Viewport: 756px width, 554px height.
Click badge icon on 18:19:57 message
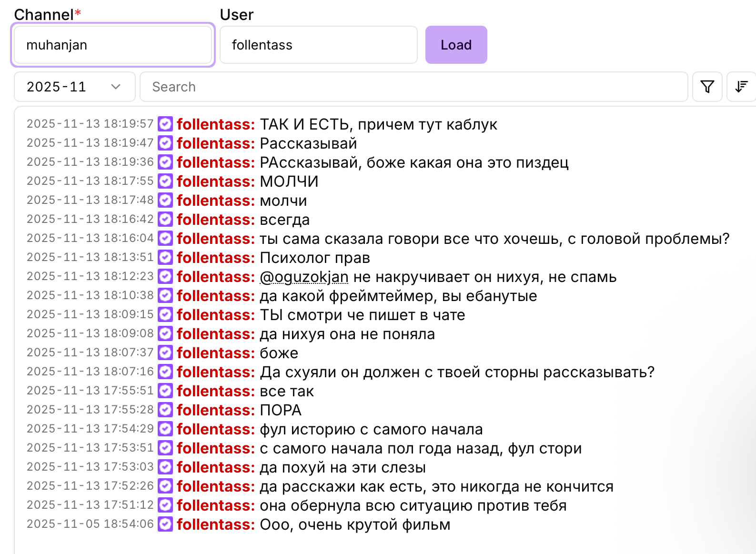(x=165, y=124)
